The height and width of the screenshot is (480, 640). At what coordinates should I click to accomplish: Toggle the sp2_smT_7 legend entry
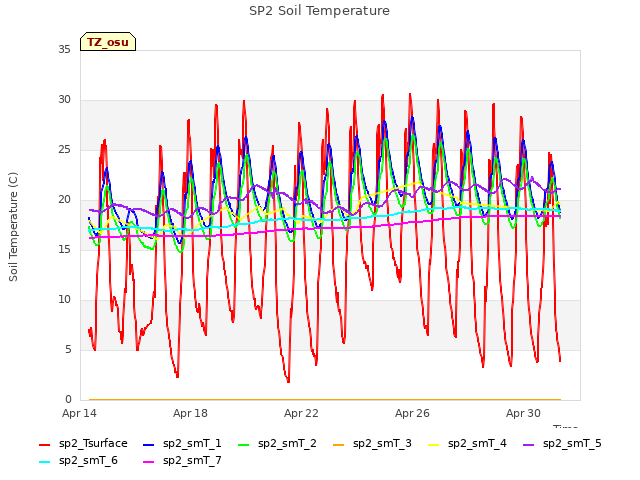(182, 460)
